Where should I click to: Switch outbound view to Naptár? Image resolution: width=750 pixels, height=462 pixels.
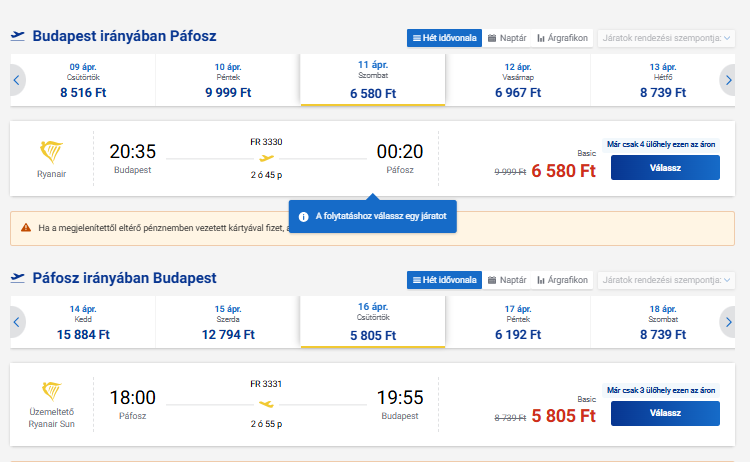[x=507, y=38]
